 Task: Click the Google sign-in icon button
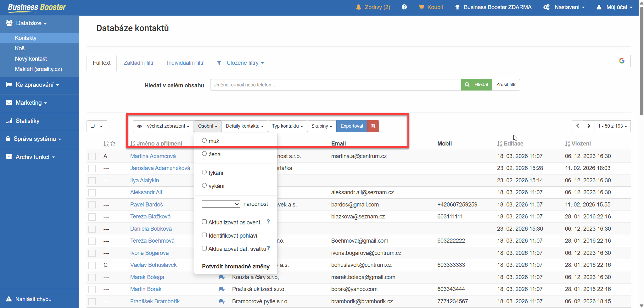622,61
